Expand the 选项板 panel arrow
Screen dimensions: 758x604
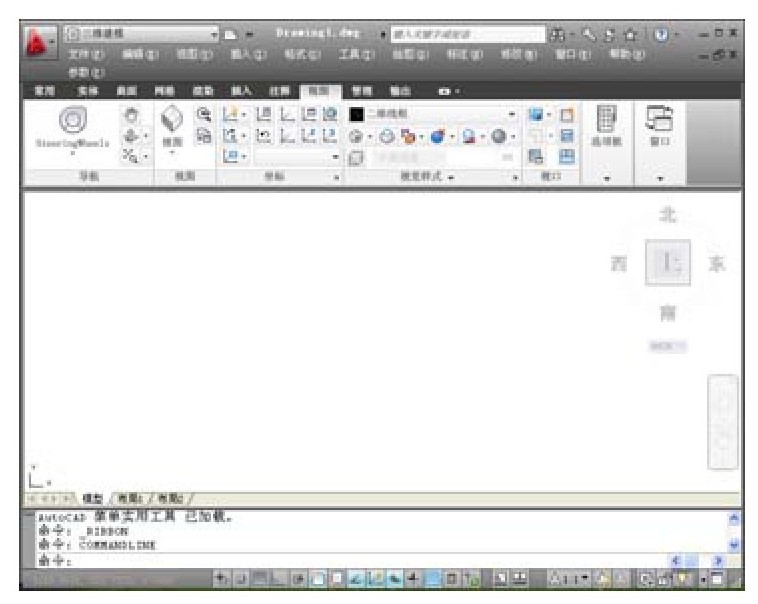pyautogui.click(x=607, y=178)
